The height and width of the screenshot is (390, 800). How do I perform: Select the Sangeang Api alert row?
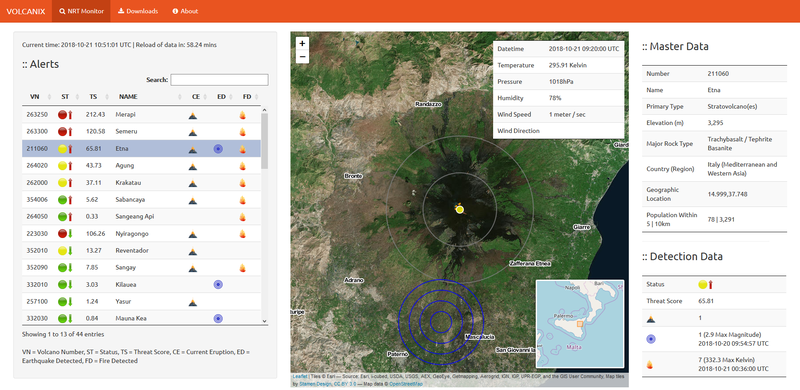(x=141, y=216)
